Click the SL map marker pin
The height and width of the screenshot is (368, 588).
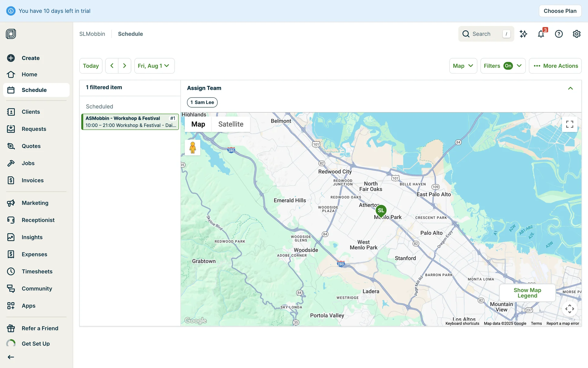(381, 211)
